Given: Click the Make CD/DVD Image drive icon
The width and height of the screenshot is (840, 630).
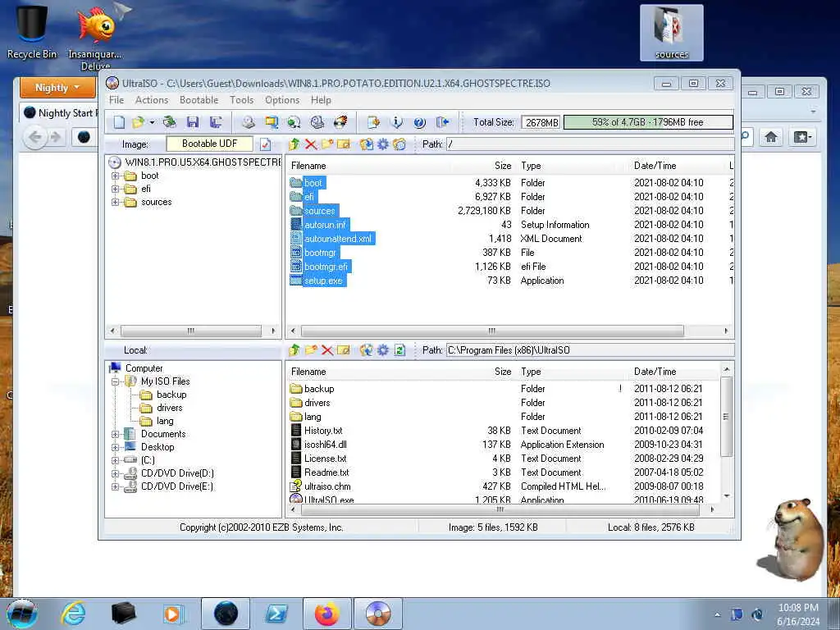Looking at the screenshot, I should pos(248,123).
